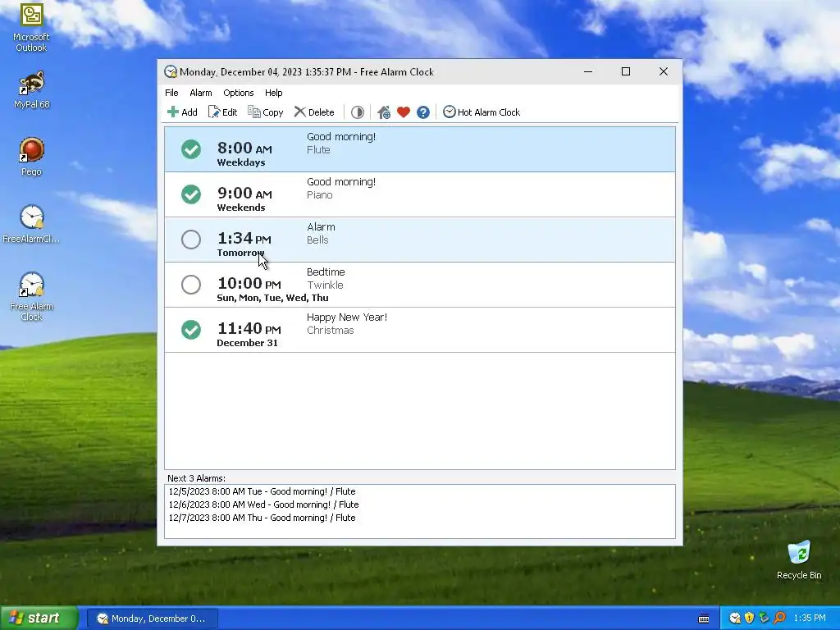Disable the 11:40 PM December 31 alarm
840x630 pixels.
(x=190, y=330)
